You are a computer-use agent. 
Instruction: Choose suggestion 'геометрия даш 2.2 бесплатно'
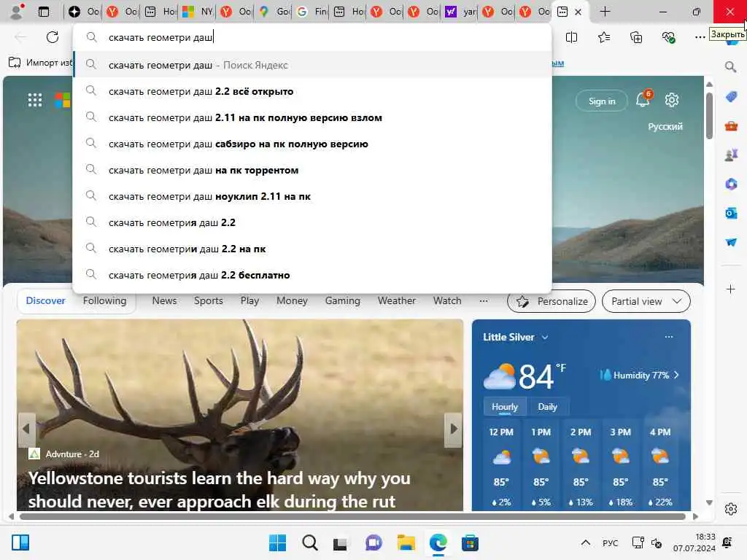pos(312,275)
